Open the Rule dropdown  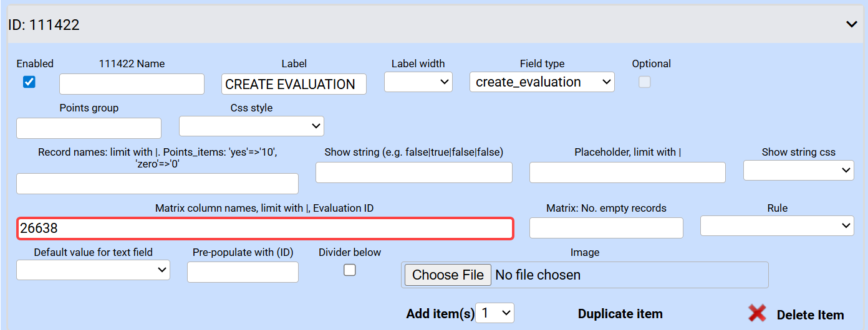click(x=776, y=226)
